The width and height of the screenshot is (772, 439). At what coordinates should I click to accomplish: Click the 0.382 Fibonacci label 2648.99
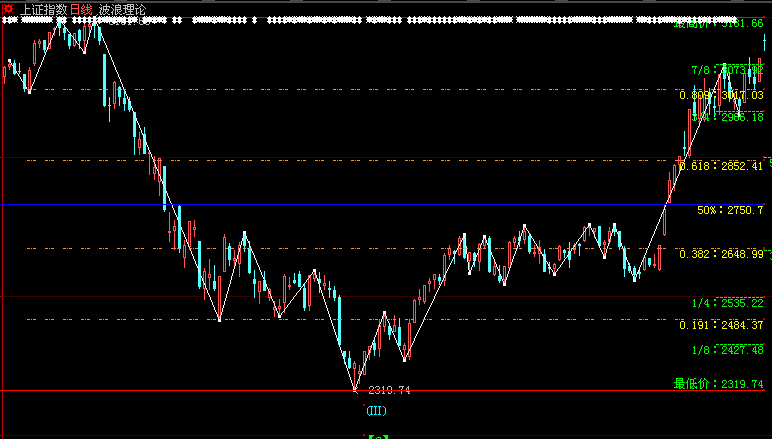(x=721, y=254)
